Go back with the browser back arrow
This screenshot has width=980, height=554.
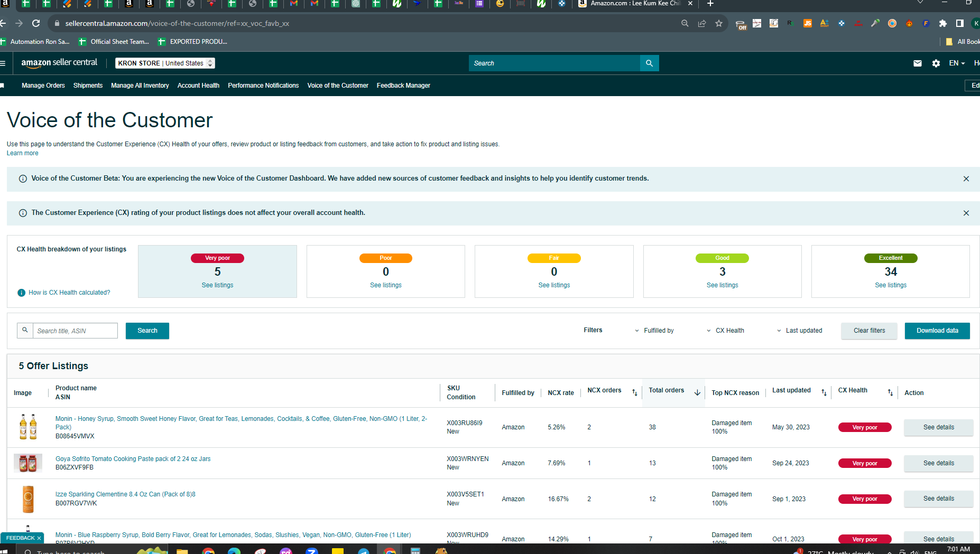click(3, 23)
